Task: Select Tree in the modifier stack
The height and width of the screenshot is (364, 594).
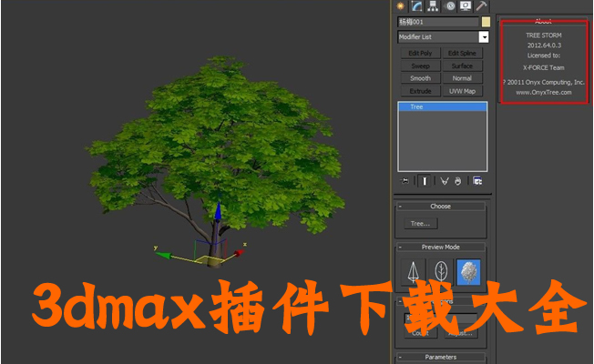Action: click(443, 107)
